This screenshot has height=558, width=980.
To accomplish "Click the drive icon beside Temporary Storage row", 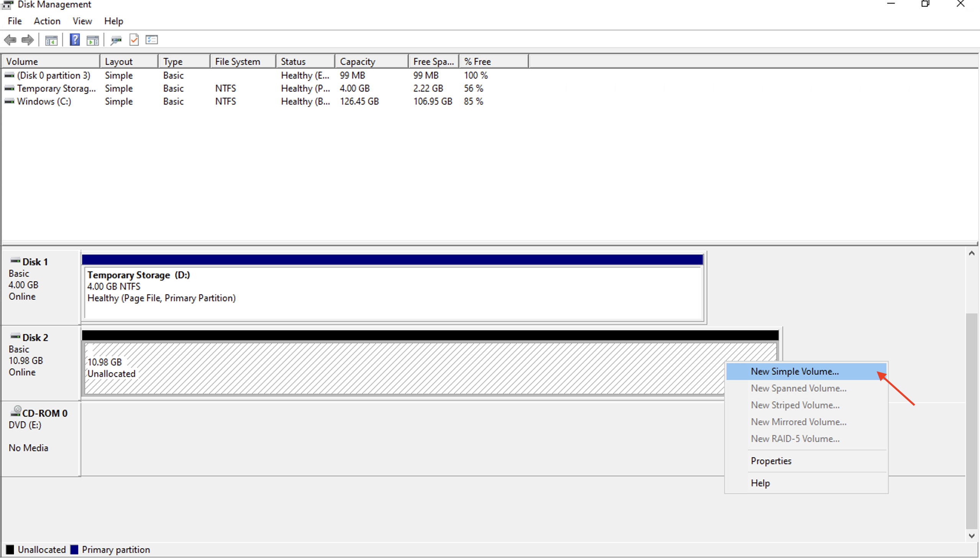I will (x=10, y=88).
